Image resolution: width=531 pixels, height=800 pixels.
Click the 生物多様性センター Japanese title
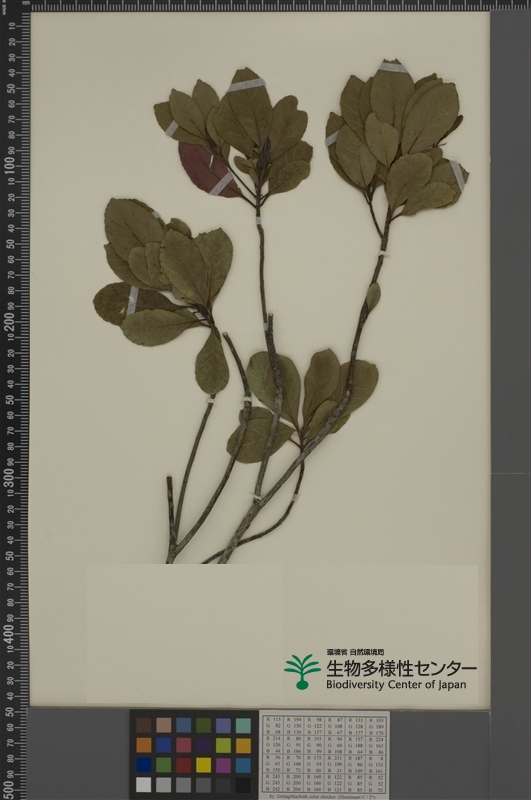pyautogui.click(x=401, y=667)
